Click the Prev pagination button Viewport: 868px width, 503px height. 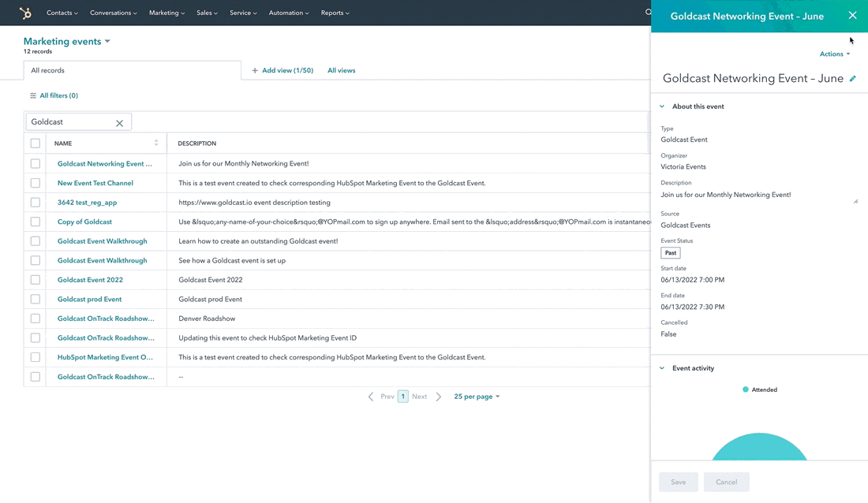tap(387, 397)
